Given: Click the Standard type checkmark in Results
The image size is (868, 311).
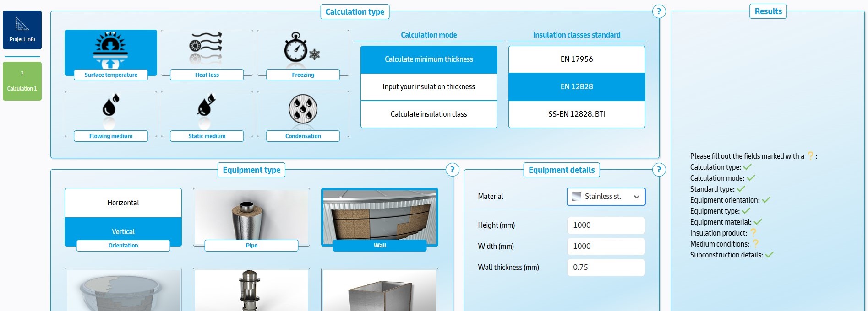Looking at the screenshot, I should click(741, 189).
